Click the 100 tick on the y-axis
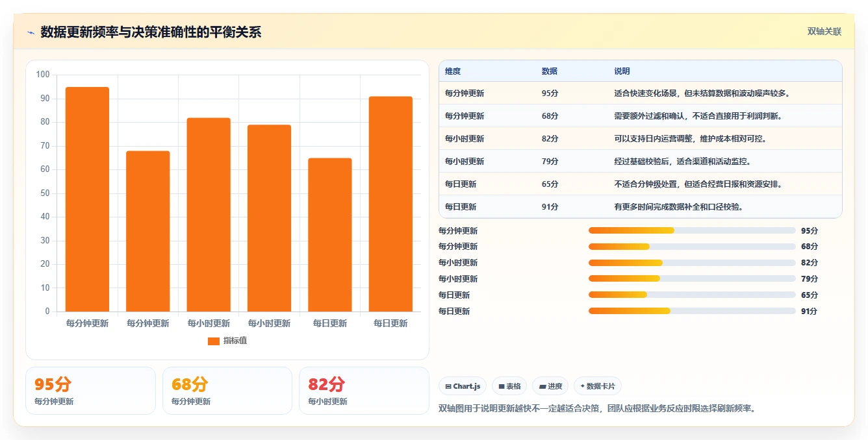Screen dimensions: 868x440 [43, 75]
